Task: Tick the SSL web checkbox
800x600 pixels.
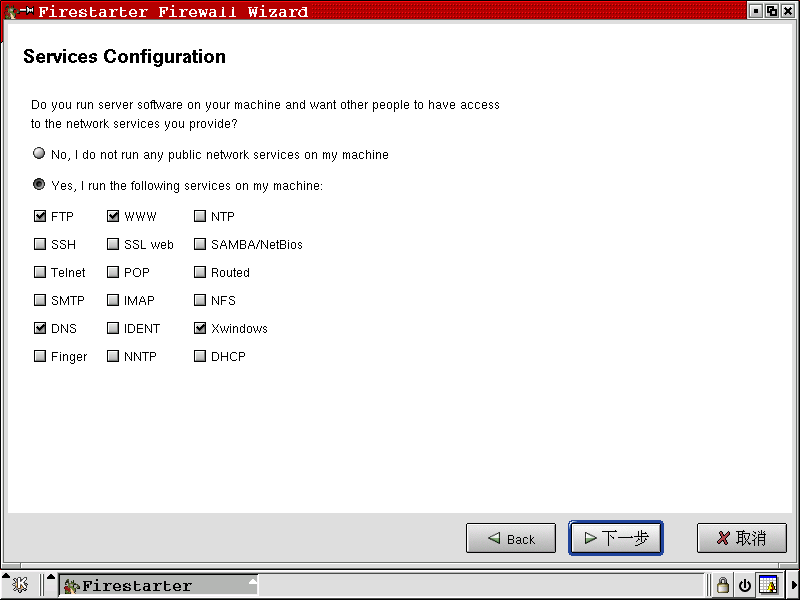Action: 113,244
